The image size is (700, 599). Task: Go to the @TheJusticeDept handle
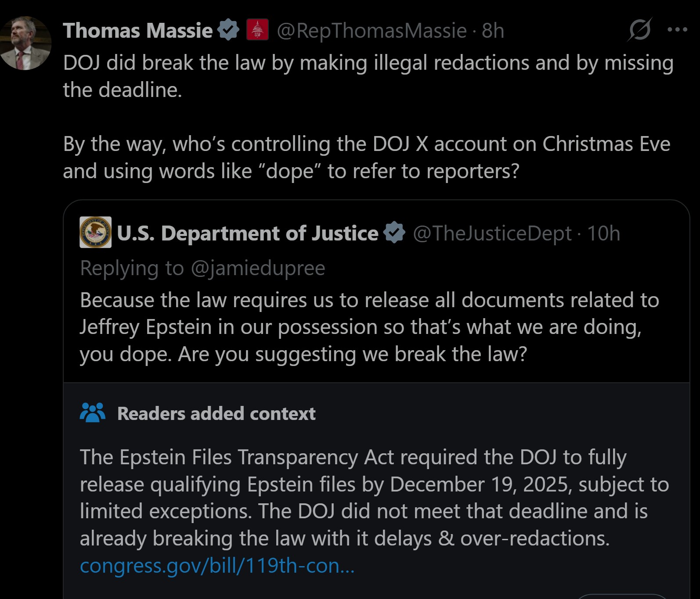tap(493, 233)
